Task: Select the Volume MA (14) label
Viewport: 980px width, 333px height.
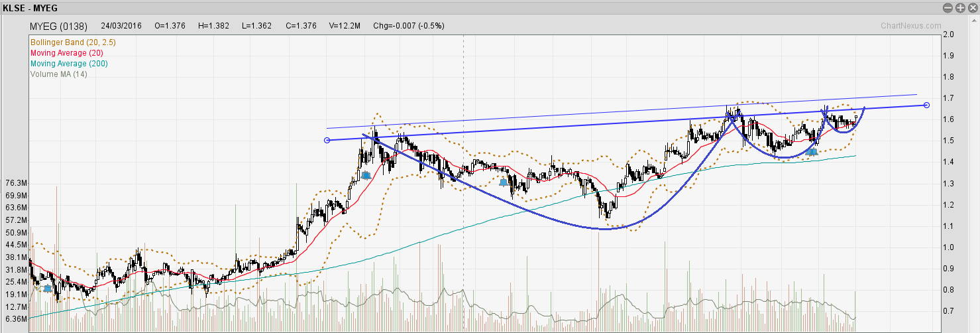Action: coord(58,74)
